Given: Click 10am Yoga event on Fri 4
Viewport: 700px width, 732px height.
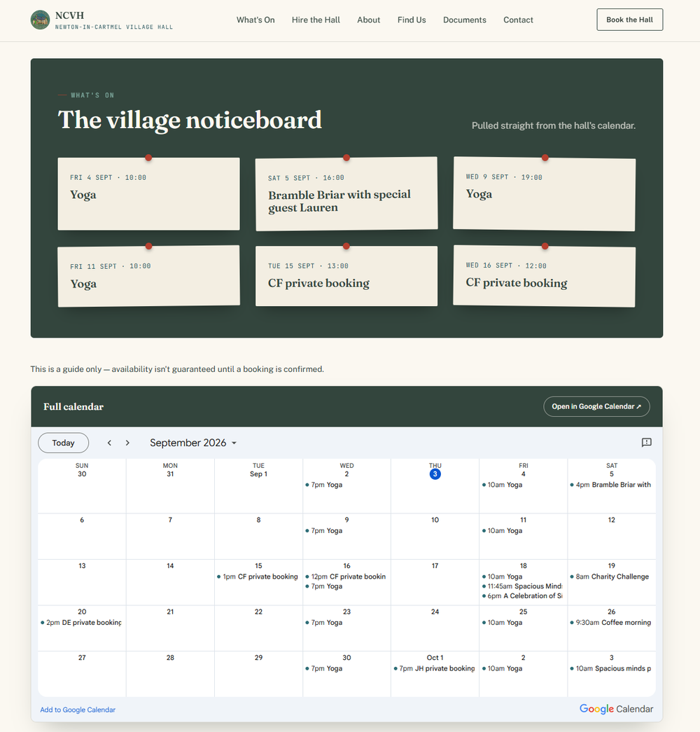Looking at the screenshot, I should coord(523,485).
